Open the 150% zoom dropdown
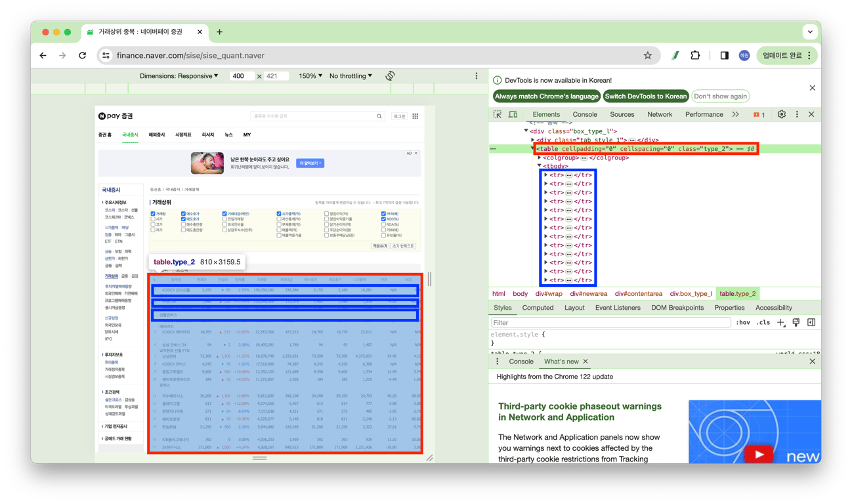Screen dimensions: 852x504 click(310, 76)
